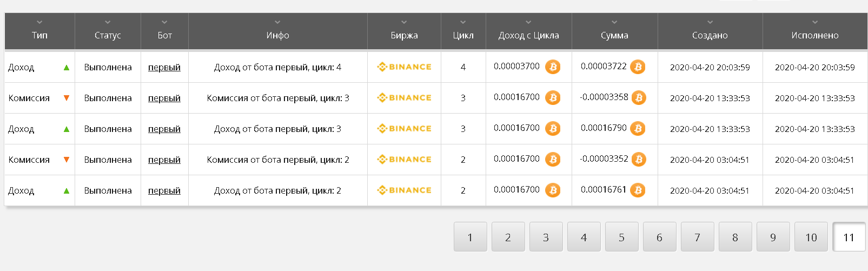Click green up arrow in cycle 4 income row

(x=67, y=68)
